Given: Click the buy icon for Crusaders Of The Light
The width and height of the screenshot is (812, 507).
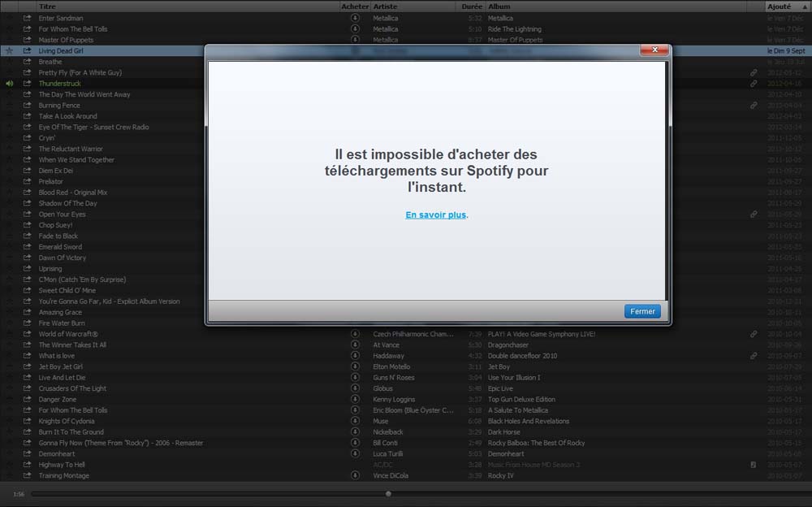Looking at the screenshot, I should pyautogui.click(x=356, y=388).
